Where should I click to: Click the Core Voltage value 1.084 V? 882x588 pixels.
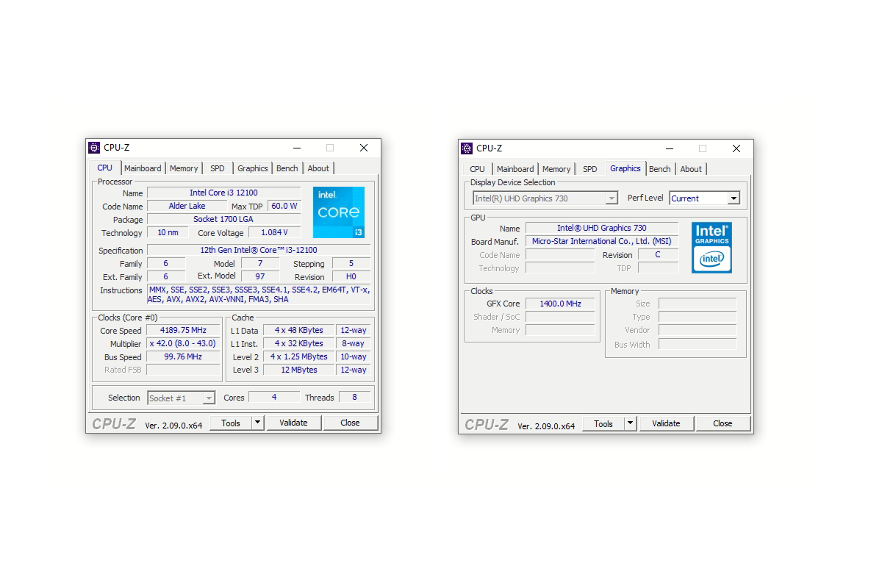[x=274, y=232]
